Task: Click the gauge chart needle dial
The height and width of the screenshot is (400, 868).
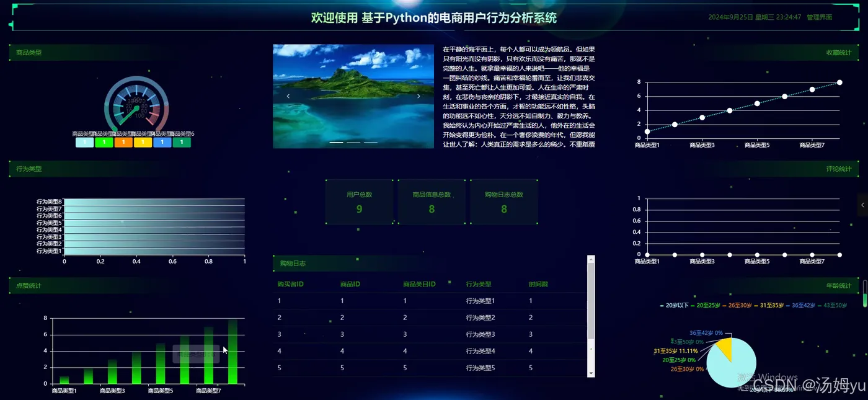Action: coord(136,105)
